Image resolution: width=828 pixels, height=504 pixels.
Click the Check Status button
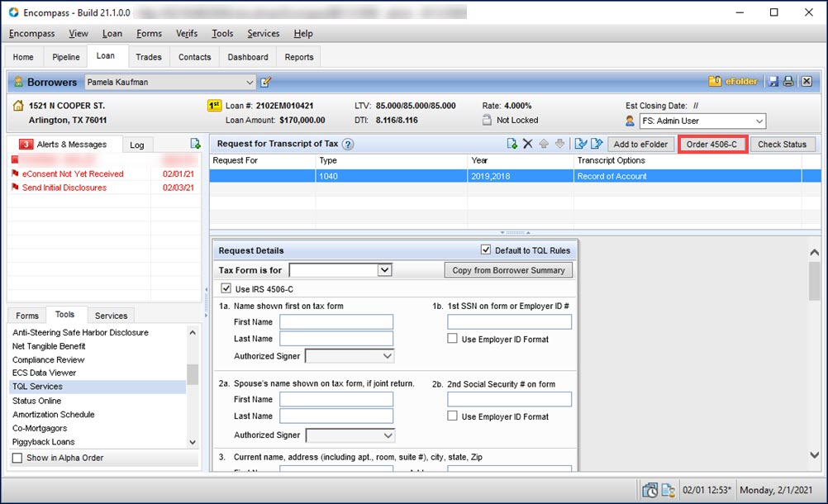pos(782,144)
